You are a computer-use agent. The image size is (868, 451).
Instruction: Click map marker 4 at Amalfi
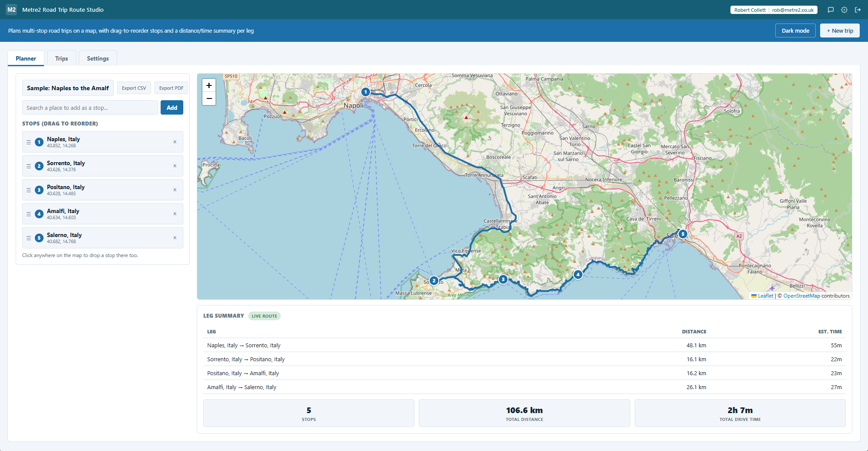click(578, 275)
